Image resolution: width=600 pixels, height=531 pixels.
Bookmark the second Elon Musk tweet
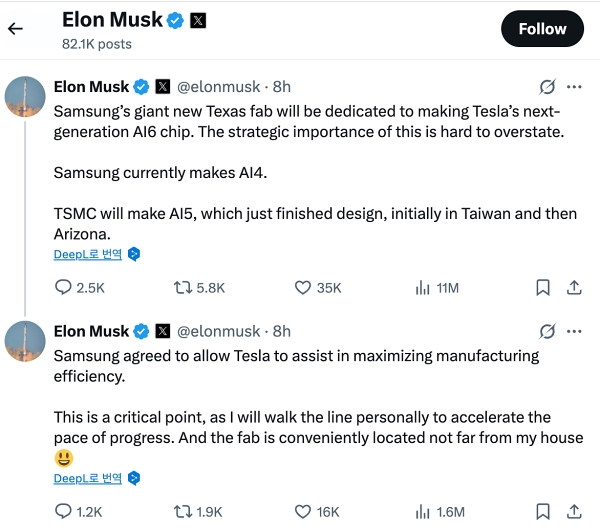click(543, 512)
